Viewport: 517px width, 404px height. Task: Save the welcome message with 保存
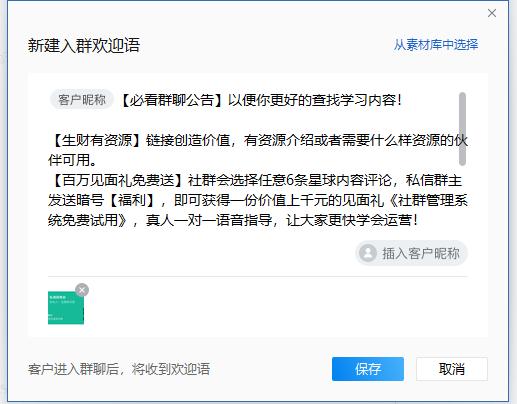tap(368, 369)
